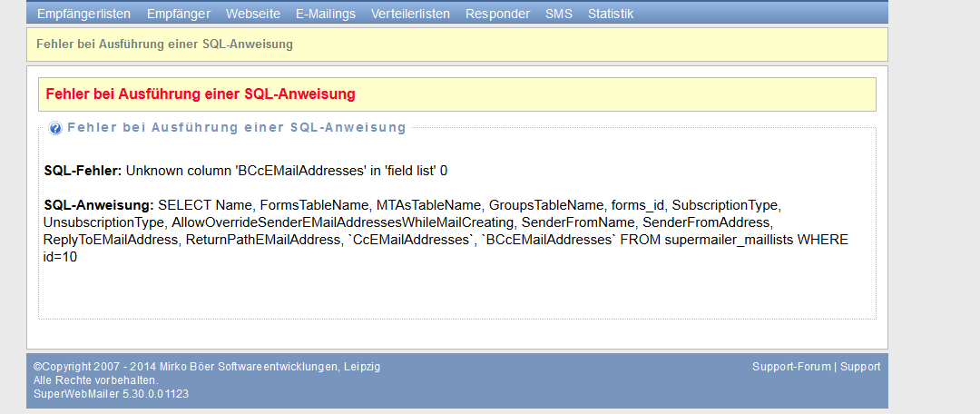980x414 pixels.
Task: Click the 'Alle Rechte vorbehalten' footer text
Action: (x=96, y=380)
